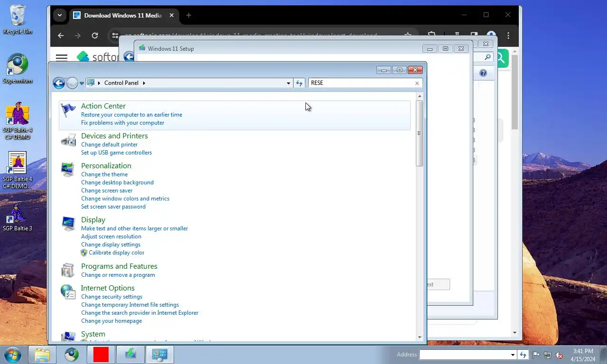Screen dimensions: 607x364
Task: Open the Windows Start orb
Action: point(13,354)
